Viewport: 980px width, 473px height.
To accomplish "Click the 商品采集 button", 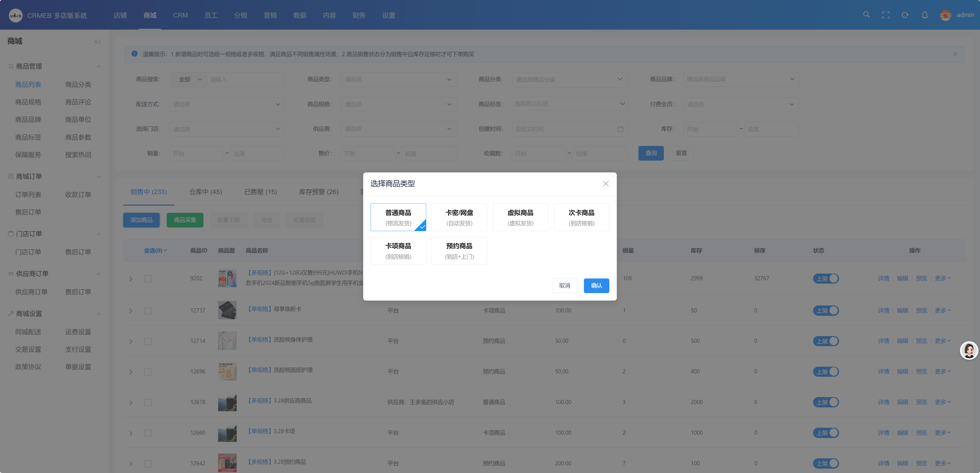I will [185, 220].
